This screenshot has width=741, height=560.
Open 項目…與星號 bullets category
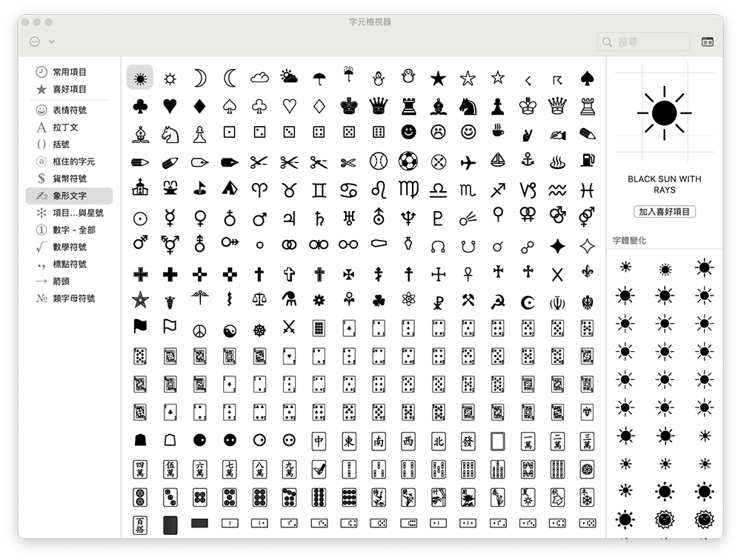tap(70, 213)
